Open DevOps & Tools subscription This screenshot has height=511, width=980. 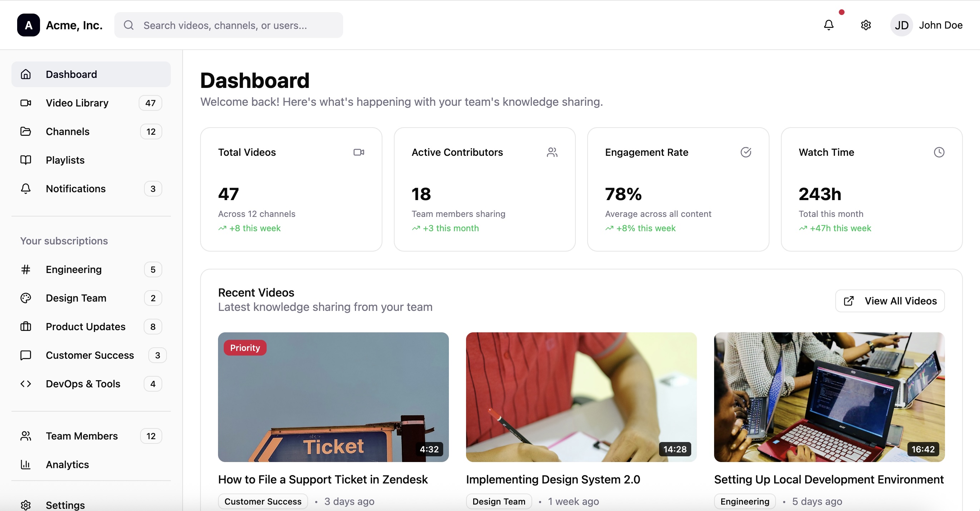(83, 383)
